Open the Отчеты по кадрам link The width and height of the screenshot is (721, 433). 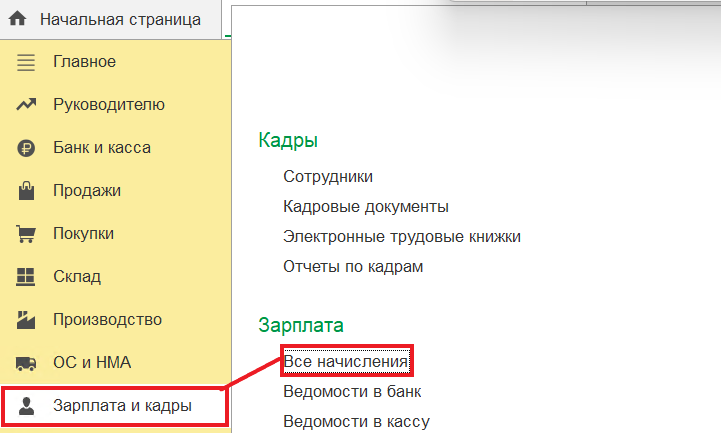click(353, 267)
